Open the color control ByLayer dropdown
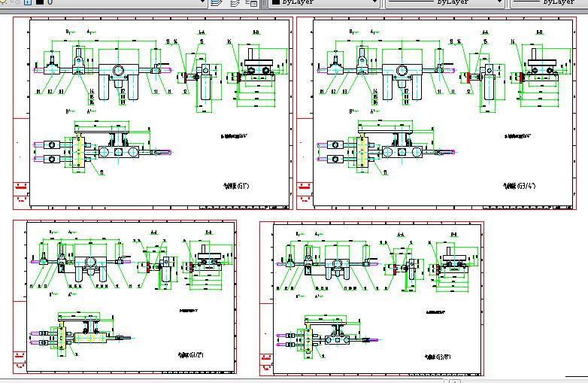The height and width of the screenshot is (383, 588). coord(325,2)
